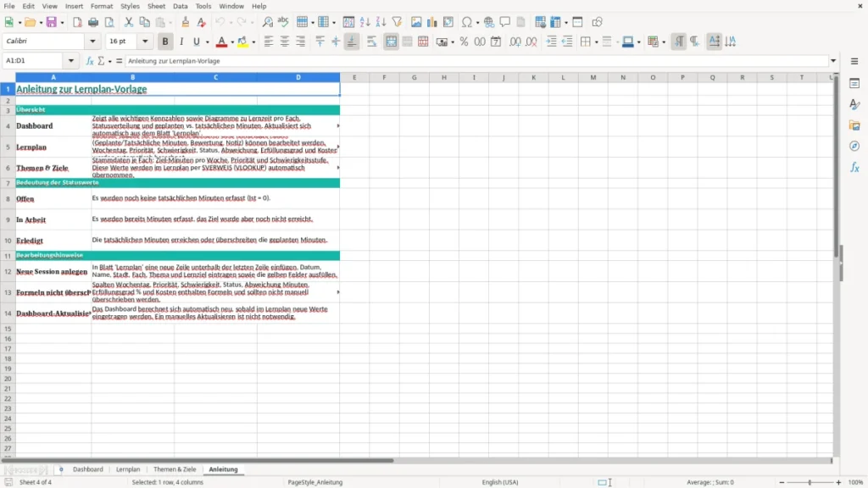Align cell content to the top
The height and width of the screenshot is (488, 868).
tap(320, 42)
